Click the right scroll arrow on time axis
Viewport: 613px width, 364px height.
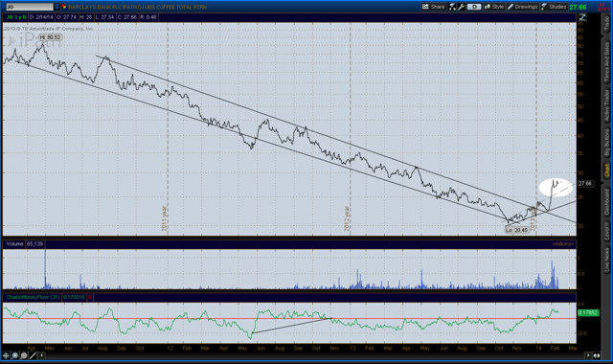587,355
